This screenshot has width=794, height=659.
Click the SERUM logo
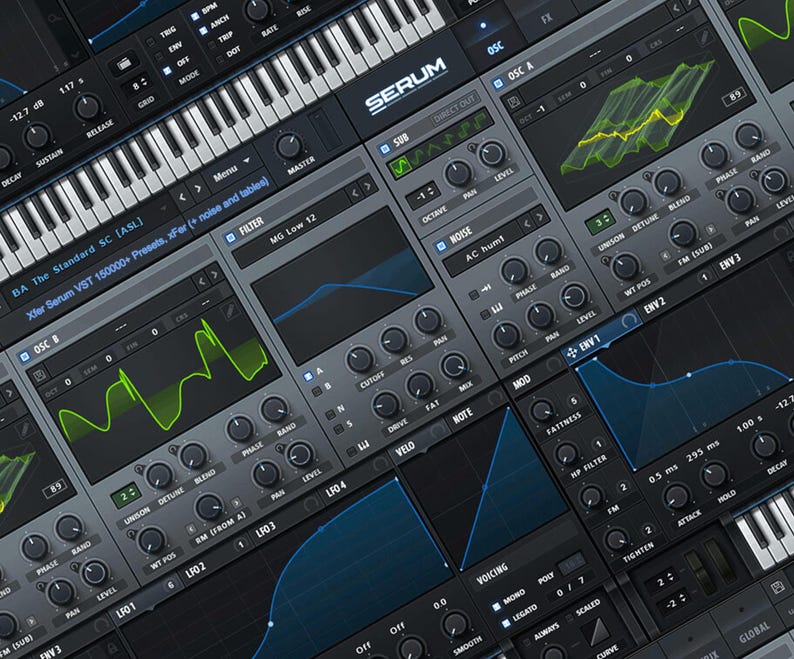click(406, 85)
